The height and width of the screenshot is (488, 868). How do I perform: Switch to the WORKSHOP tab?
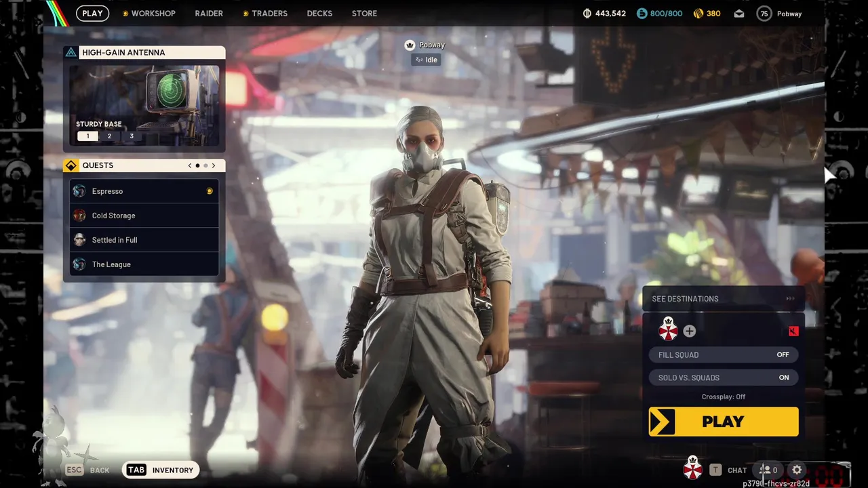149,13
